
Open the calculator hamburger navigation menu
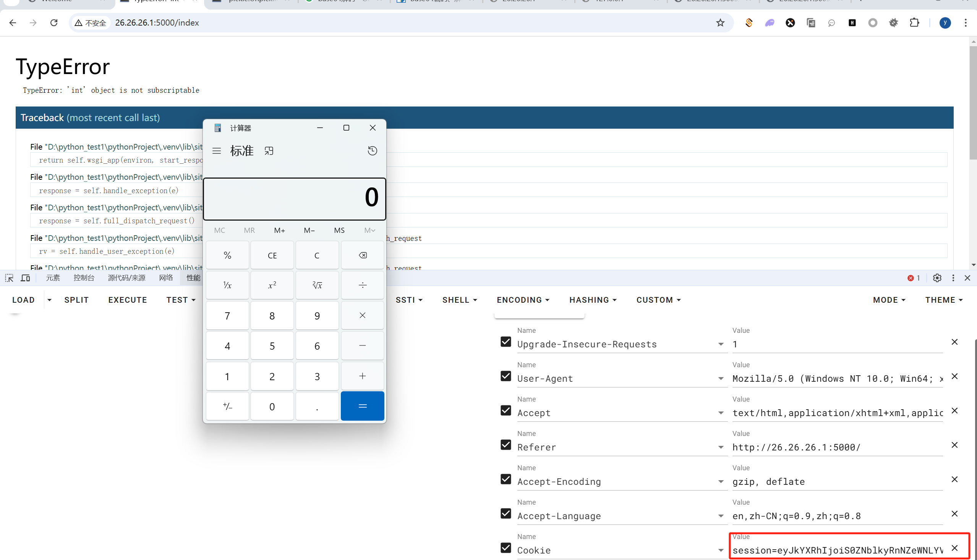point(217,151)
